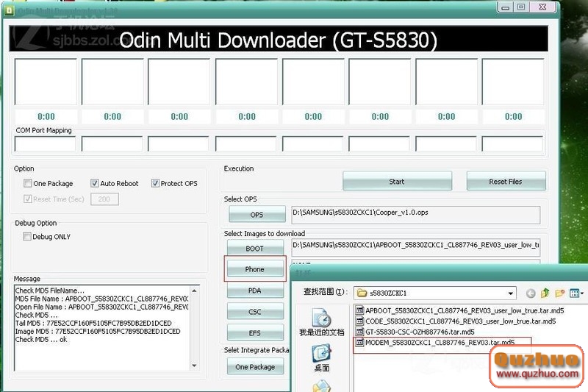Expand the s5830ZCKC1 look-in dropdown
The width and height of the screenshot is (588, 392).
510,293
